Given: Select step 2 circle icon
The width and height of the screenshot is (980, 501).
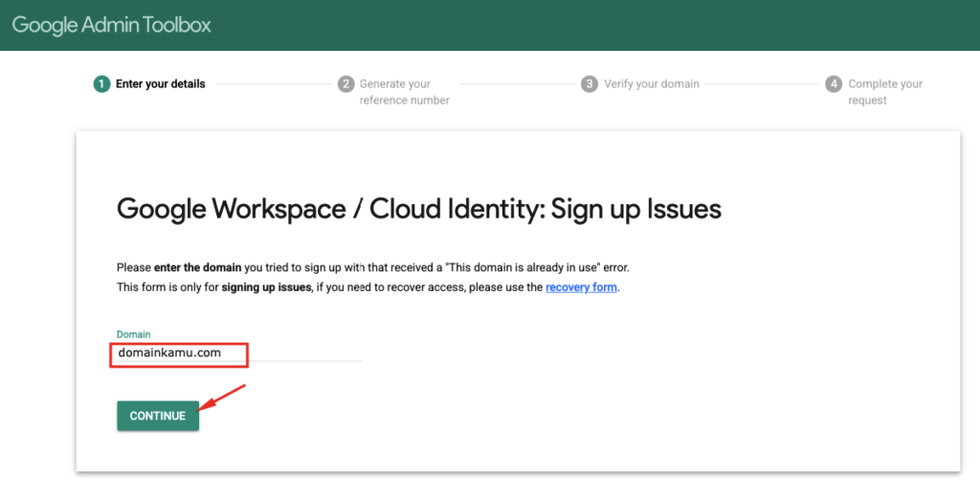Looking at the screenshot, I should click(x=346, y=83).
